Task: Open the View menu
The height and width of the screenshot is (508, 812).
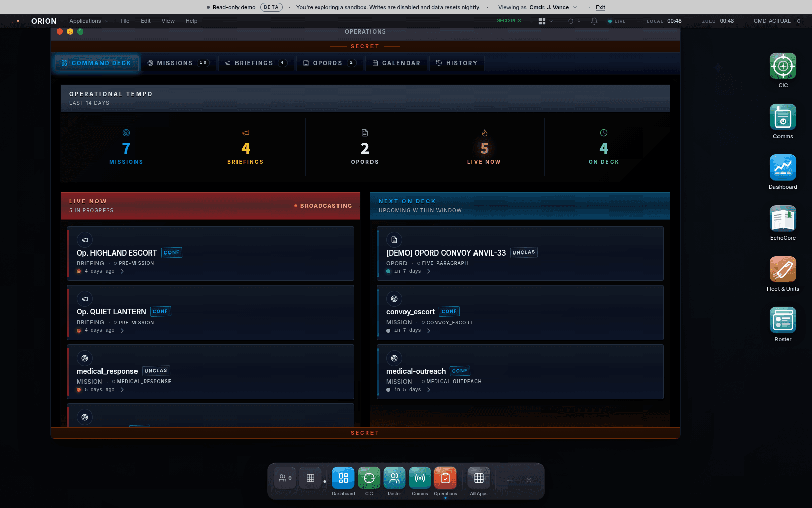Action: (168, 21)
